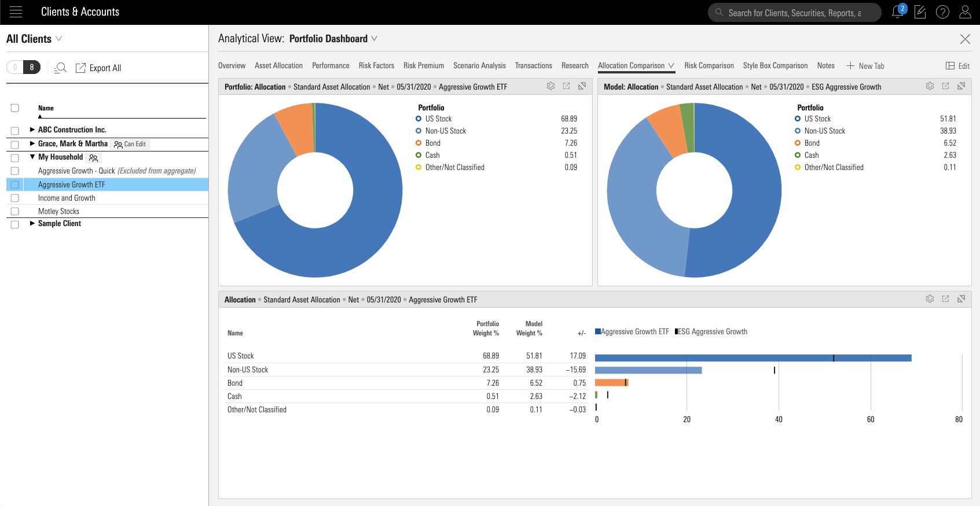The width and height of the screenshot is (980, 506).
Task: Click the client list search icon
Action: (61, 68)
